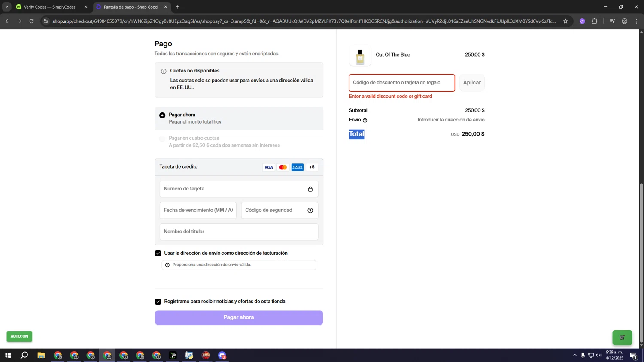This screenshot has width=644, height=362.
Task: Click the browser back arrow
Action: click(7, 21)
